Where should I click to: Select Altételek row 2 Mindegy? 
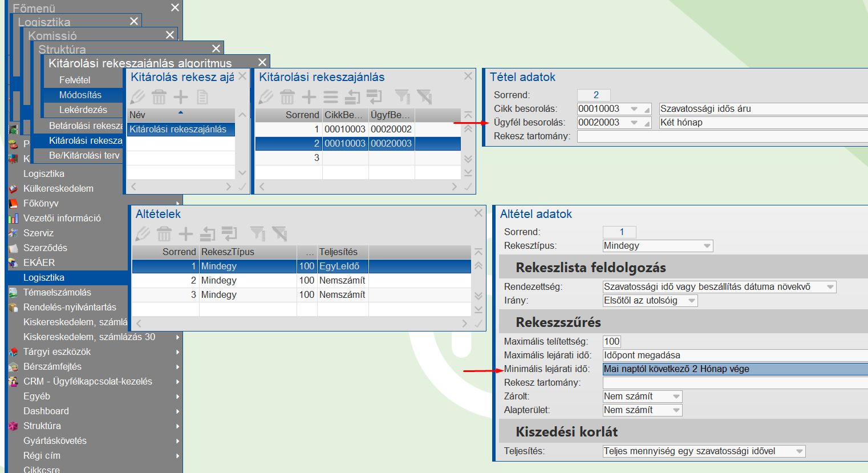(x=302, y=281)
